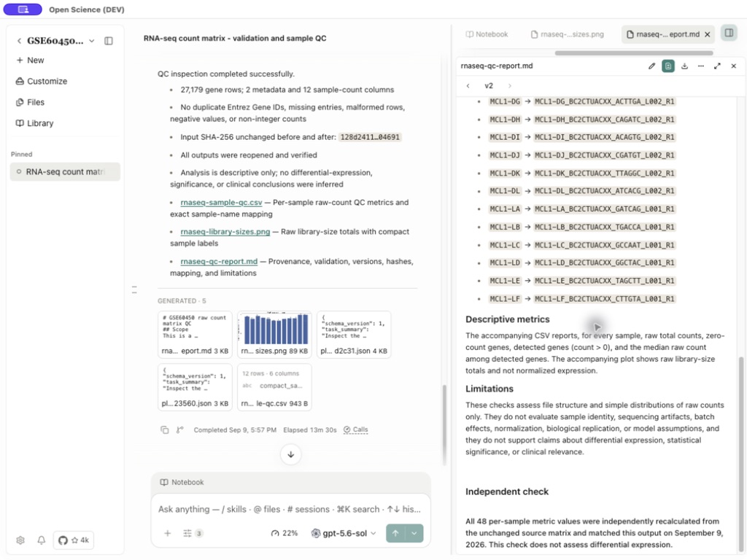Screen dimensions: 747x560
Task: Open the Calls details link
Action: pyautogui.click(x=356, y=430)
